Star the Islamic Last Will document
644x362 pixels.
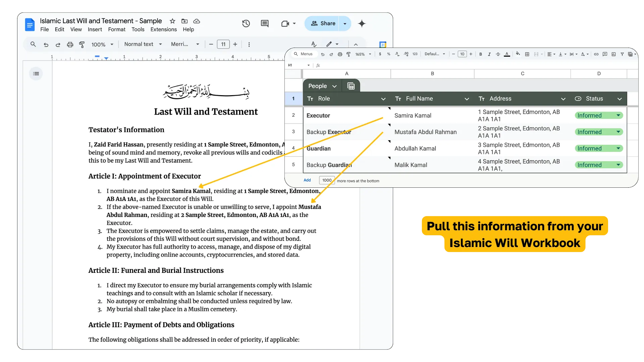(172, 21)
